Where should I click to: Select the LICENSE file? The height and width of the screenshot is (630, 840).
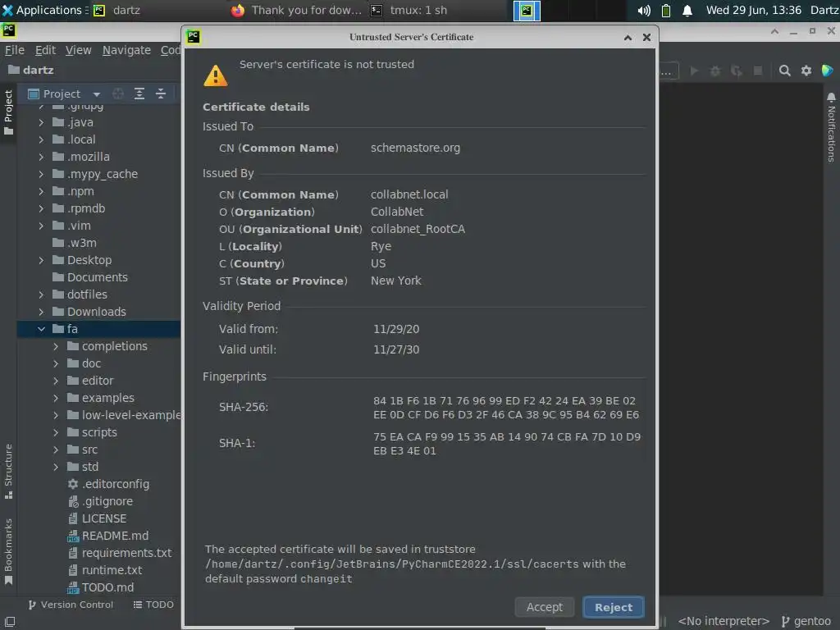click(x=97, y=518)
